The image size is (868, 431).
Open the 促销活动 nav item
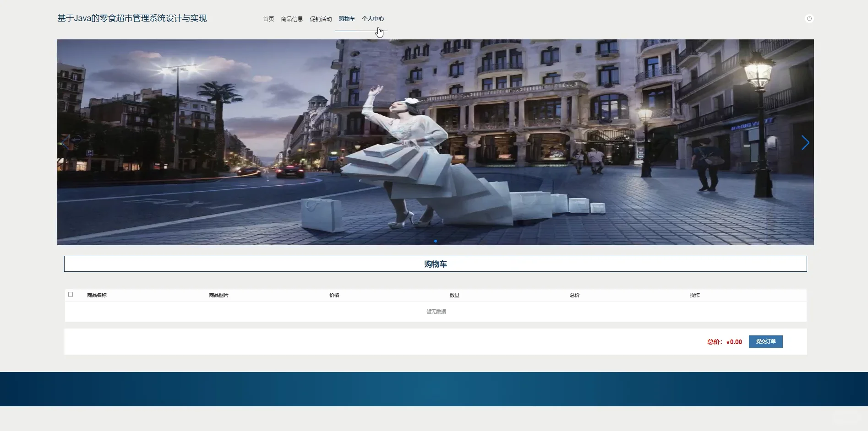coord(321,19)
